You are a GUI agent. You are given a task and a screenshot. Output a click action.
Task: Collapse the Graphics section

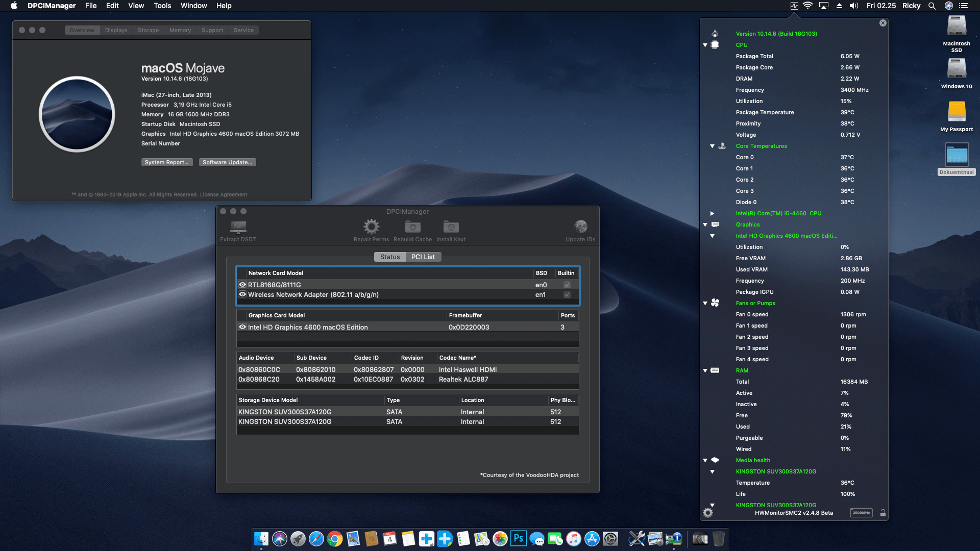705,224
